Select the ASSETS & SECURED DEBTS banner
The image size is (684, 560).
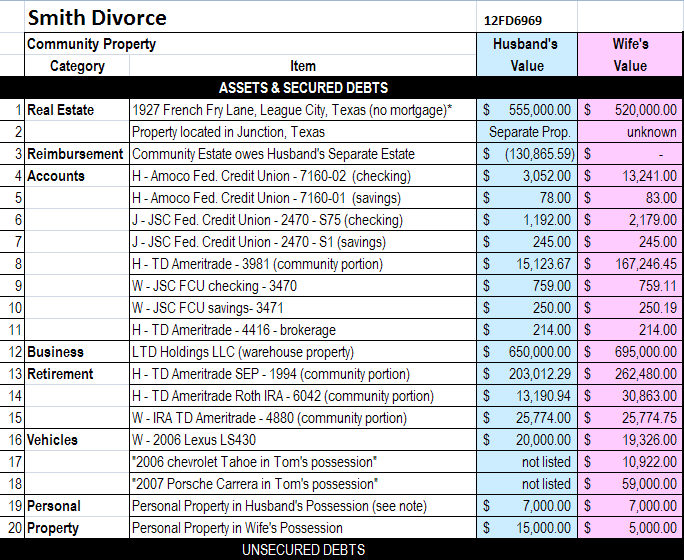click(303, 88)
